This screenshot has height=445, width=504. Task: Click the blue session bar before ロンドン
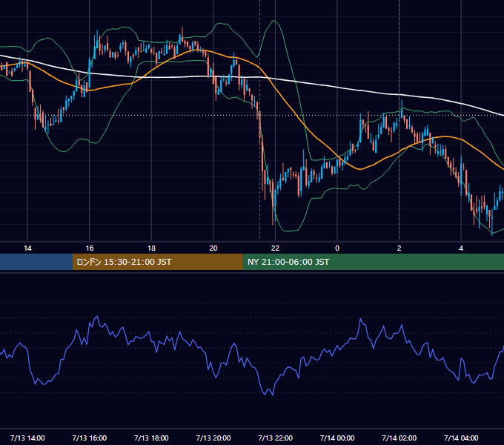(x=36, y=262)
